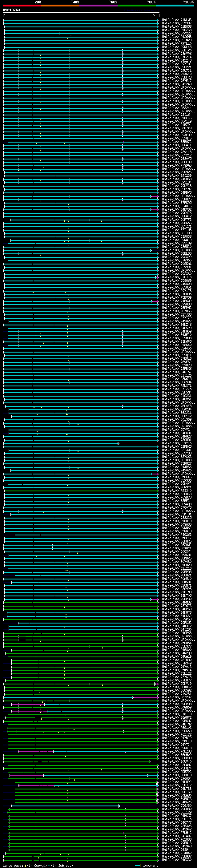
Task: Select the UniRef100_Q9SXR9 entry
Action: (x=177, y=257)
